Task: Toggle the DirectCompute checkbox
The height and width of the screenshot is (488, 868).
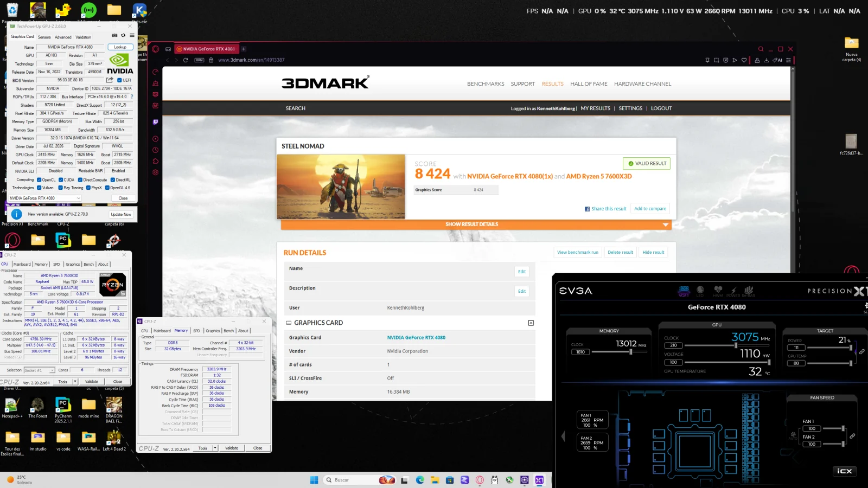Action: 80,180
